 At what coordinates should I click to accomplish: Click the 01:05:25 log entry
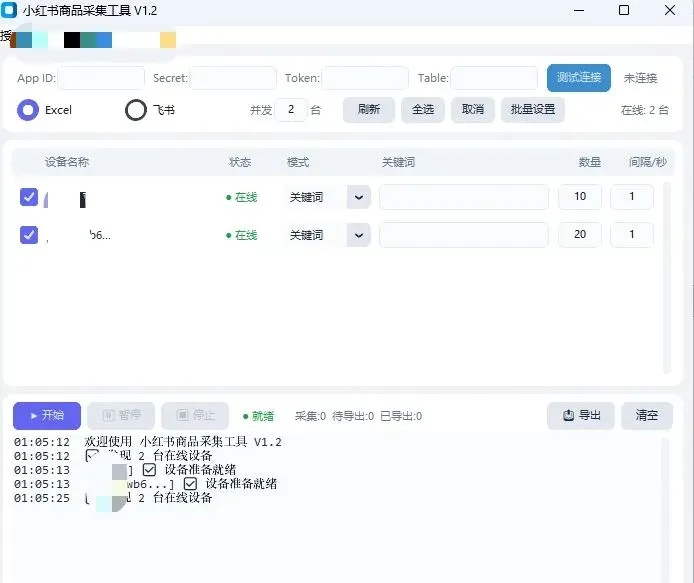[113, 498]
